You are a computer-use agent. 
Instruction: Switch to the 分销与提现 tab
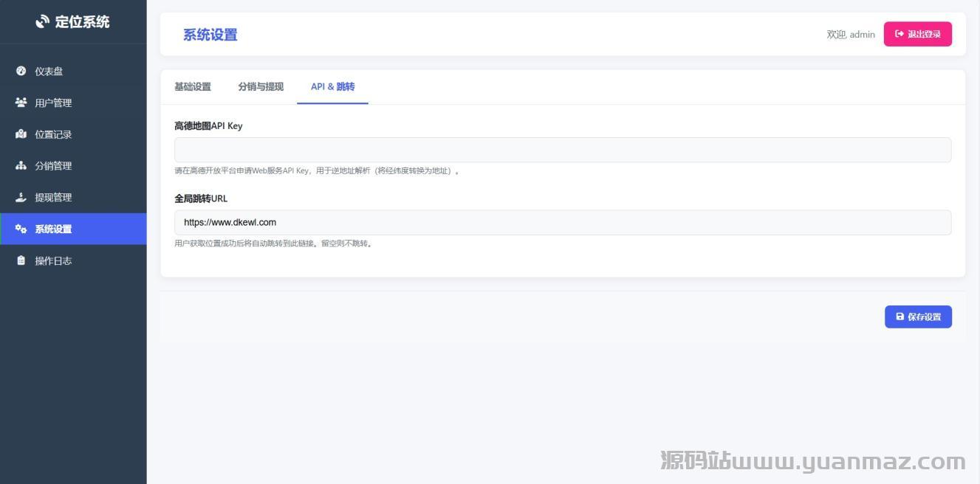[261, 87]
